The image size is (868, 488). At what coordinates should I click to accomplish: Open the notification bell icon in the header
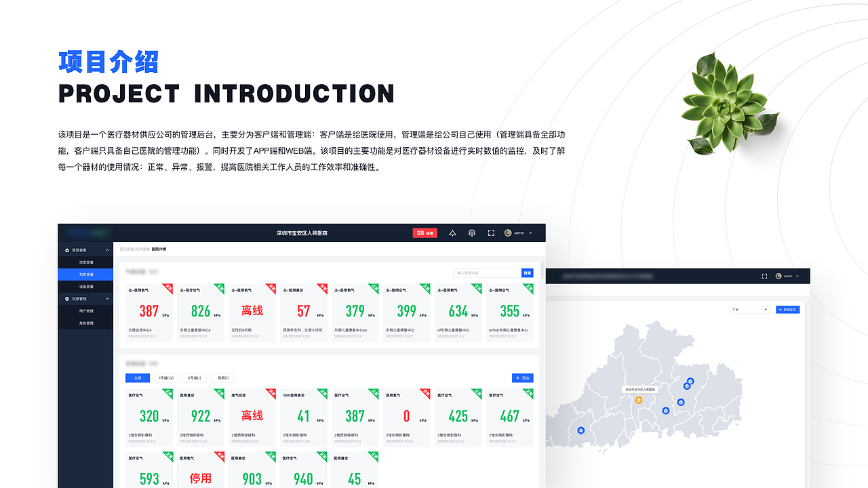click(x=452, y=232)
